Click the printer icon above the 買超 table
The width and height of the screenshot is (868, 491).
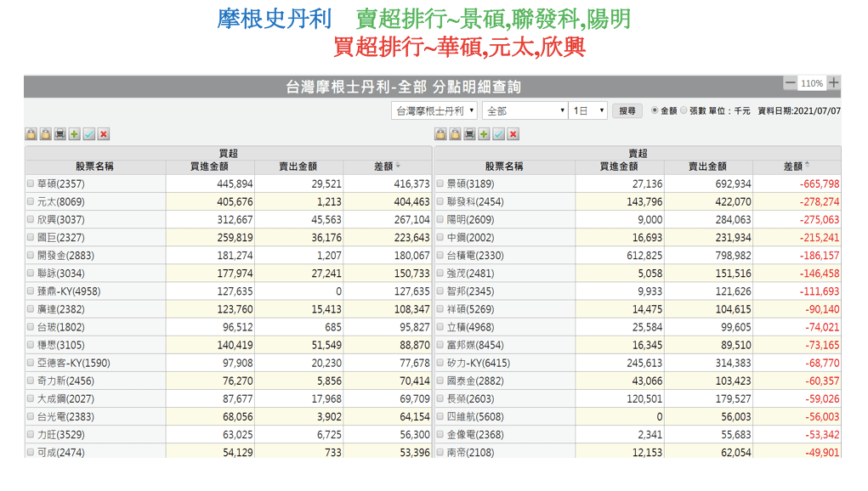pos(60,134)
